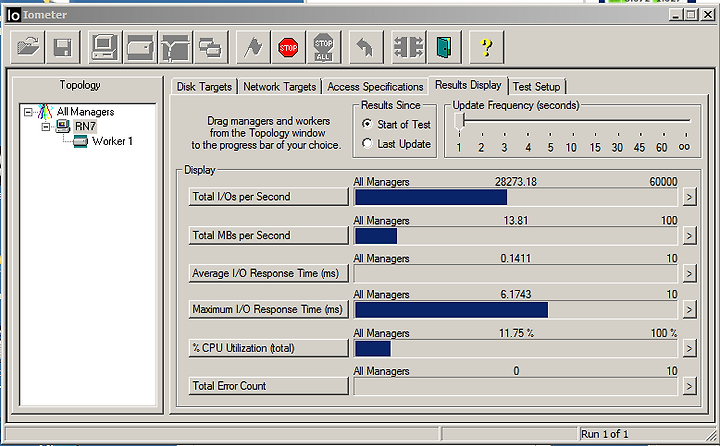The image size is (720, 446).
Task: Open the Access Specifications tab
Action: [375, 87]
